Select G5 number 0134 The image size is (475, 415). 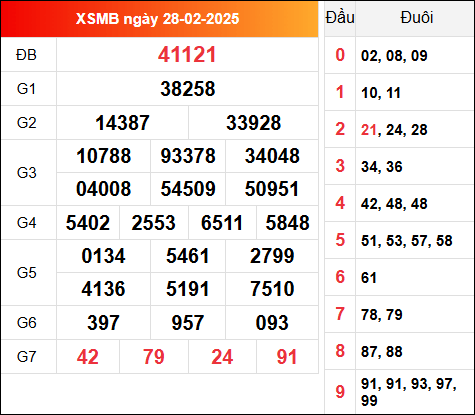104,256
